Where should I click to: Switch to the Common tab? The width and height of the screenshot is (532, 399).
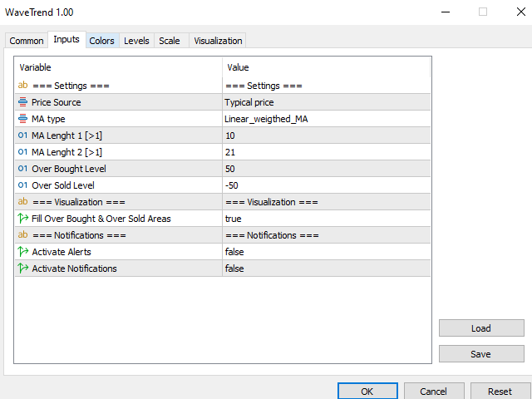coord(27,41)
